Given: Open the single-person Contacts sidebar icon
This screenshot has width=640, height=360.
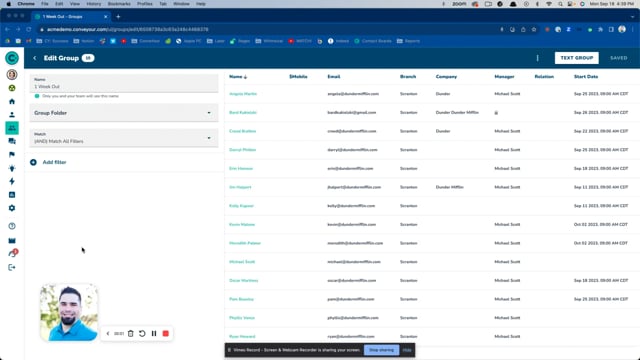Looking at the screenshot, I should [12, 115].
